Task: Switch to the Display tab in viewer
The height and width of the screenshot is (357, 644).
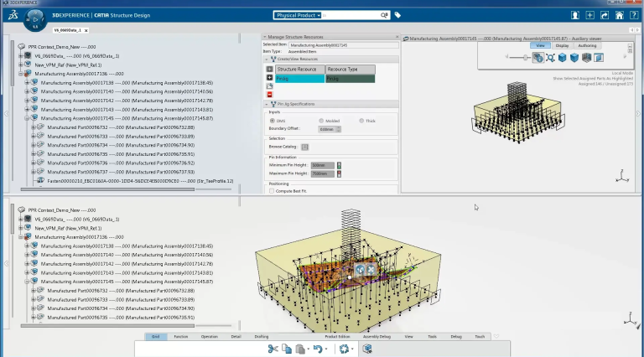Action: pyautogui.click(x=561, y=46)
